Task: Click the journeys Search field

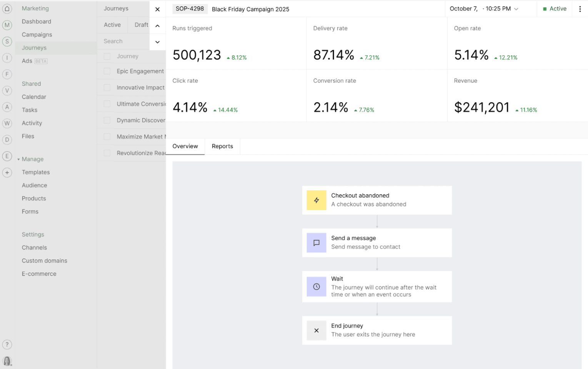Action: 123,41
